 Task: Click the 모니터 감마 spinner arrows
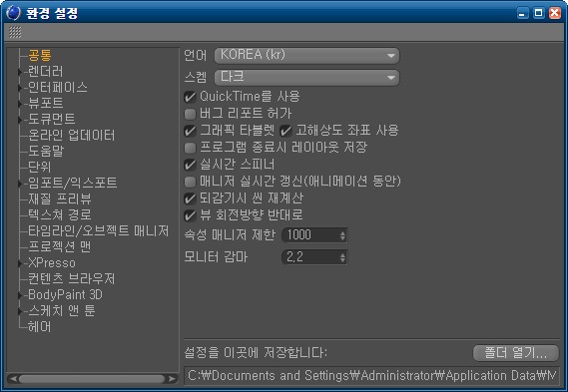pos(343,257)
